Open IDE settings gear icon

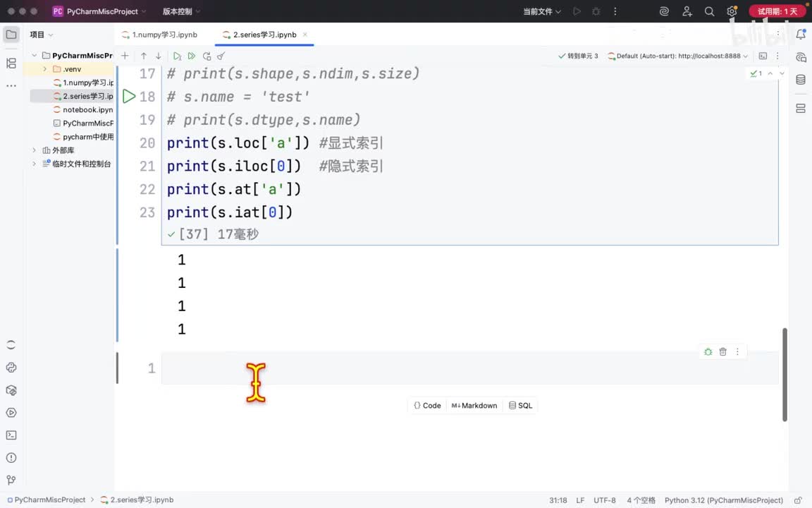coord(732,11)
